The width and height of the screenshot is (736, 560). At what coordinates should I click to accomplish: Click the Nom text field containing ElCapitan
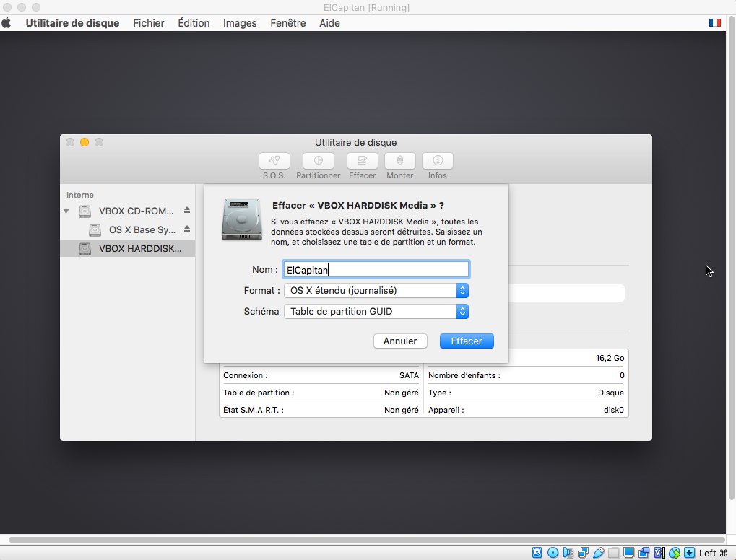(376, 270)
